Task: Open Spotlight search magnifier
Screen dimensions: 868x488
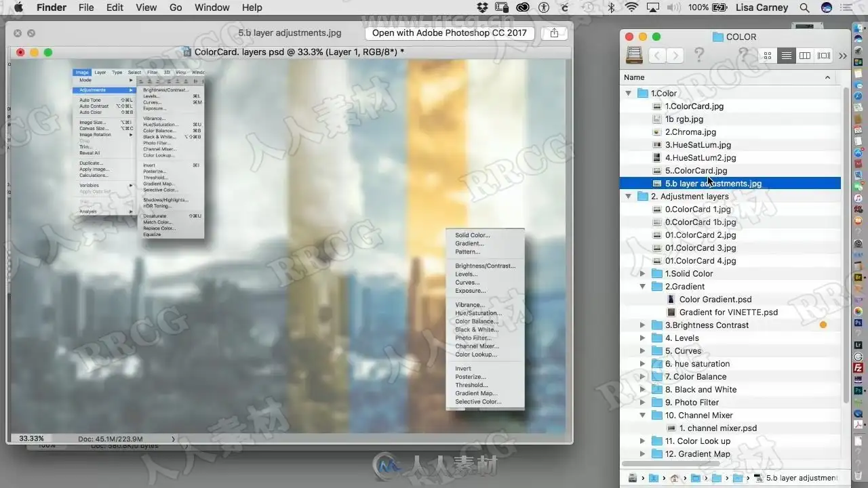Action: [804, 7]
